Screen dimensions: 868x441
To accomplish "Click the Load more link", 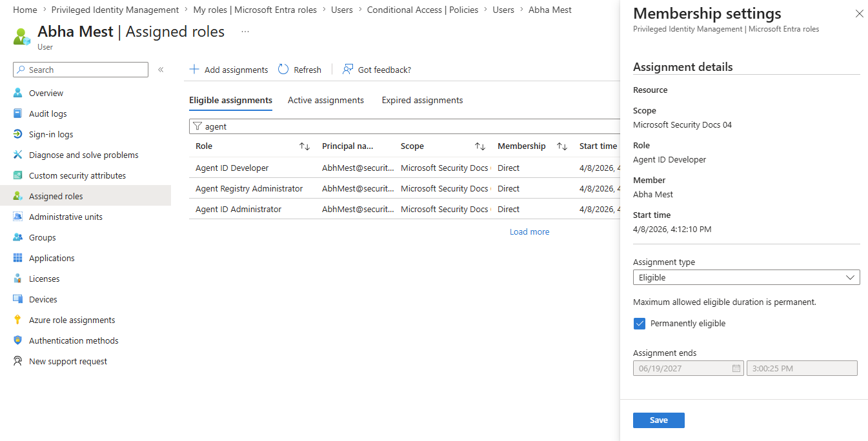I will tap(530, 232).
